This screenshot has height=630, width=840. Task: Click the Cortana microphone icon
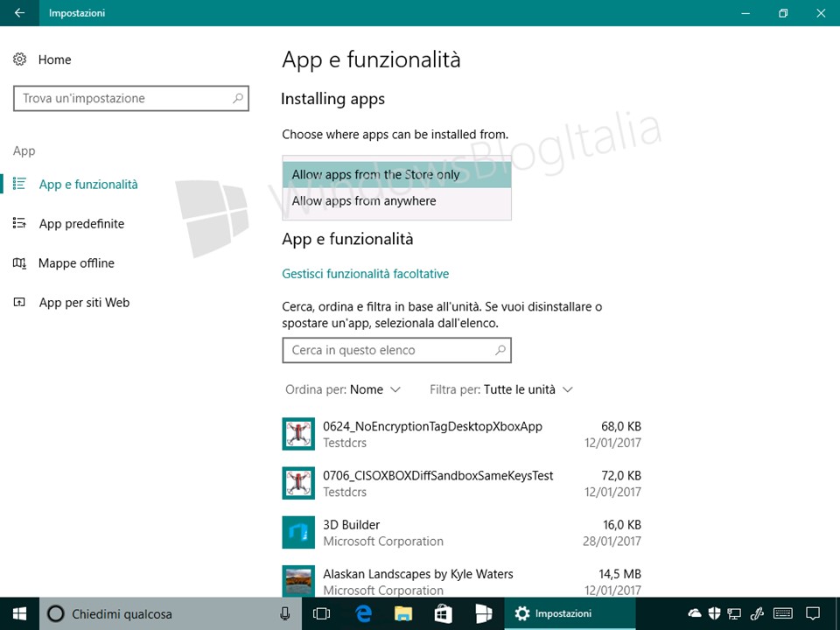(x=285, y=613)
